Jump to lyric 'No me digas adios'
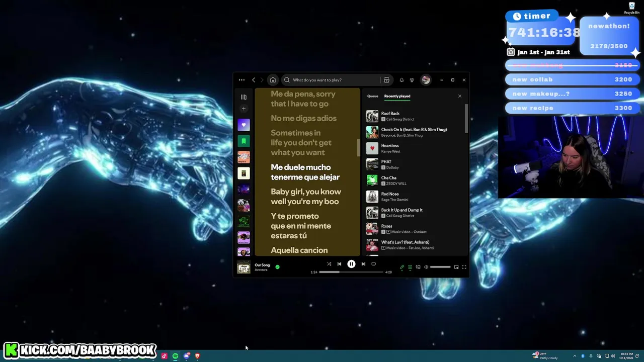 (303, 118)
